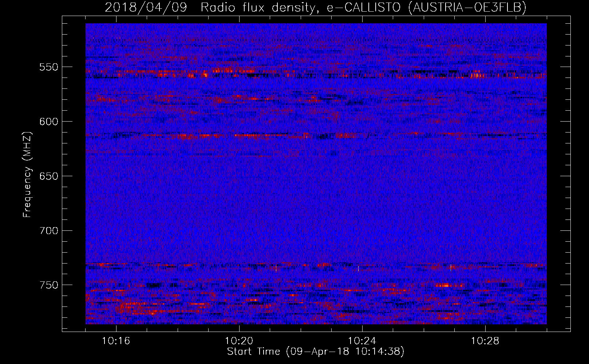589x364 pixels.
Task: Click the 10:16 time tick label
Action: (116, 341)
